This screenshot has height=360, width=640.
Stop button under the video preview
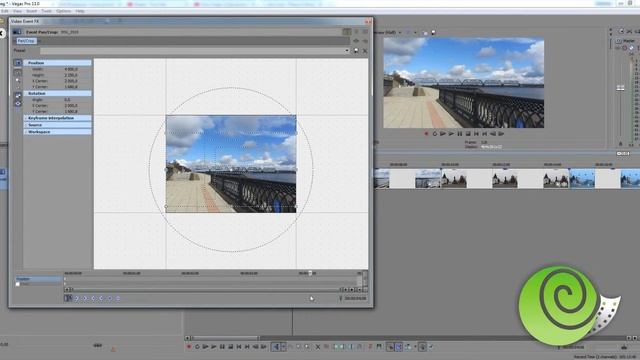click(x=468, y=133)
